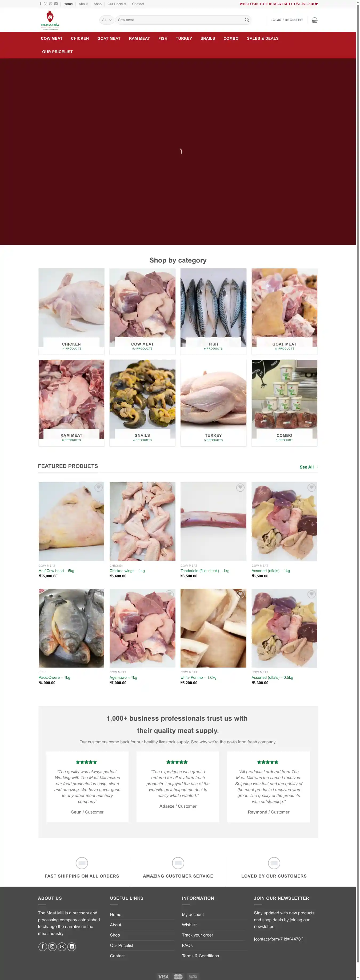Toggle wishlist heart on Assorted offals 1kg
Screen dimensions: 360x980
click(x=311, y=488)
